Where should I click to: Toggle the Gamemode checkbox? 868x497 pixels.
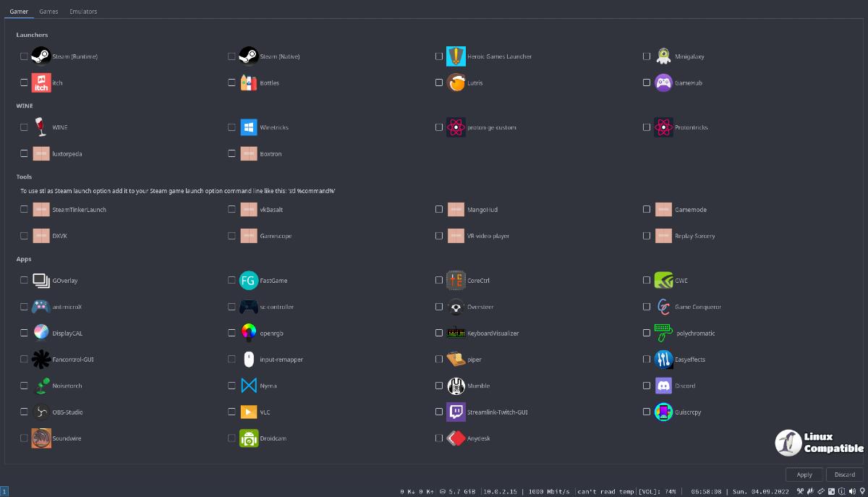(x=647, y=210)
